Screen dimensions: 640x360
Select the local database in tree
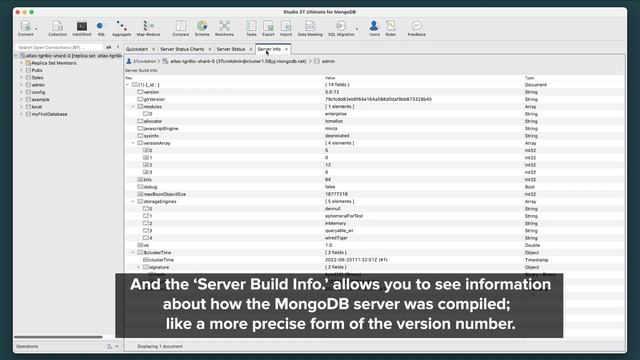tap(37, 107)
